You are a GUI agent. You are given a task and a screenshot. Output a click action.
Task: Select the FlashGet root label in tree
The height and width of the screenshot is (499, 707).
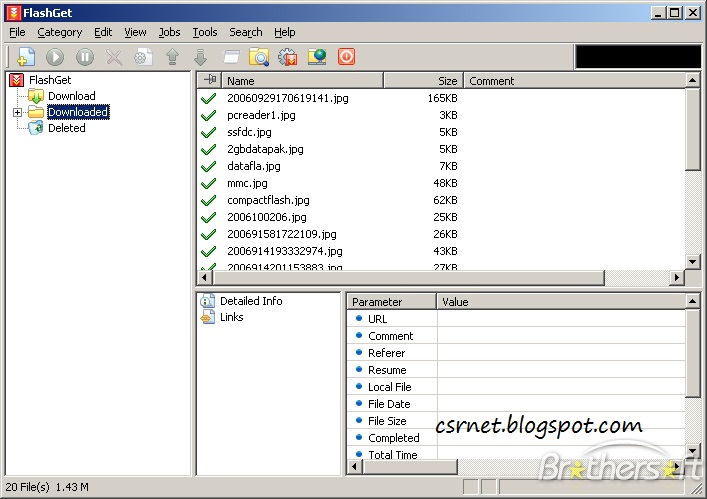(x=50, y=80)
